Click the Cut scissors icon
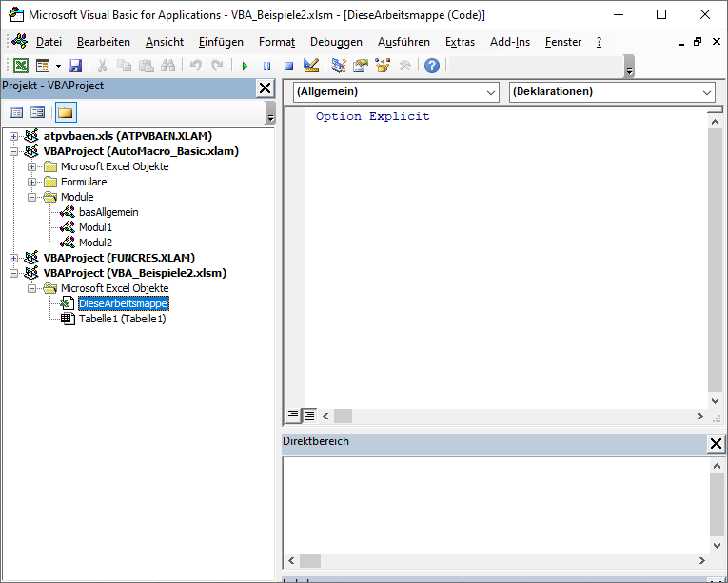 102,66
